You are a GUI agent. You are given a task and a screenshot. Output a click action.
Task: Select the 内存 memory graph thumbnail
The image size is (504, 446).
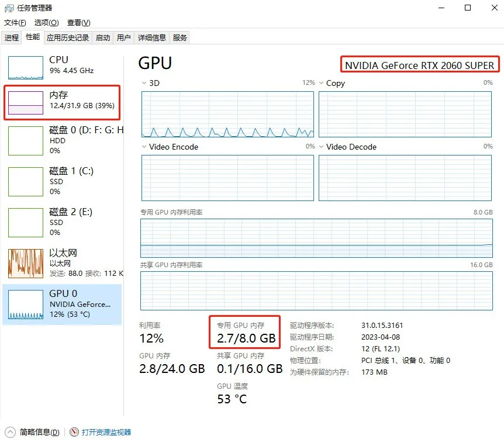tap(25, 102)
